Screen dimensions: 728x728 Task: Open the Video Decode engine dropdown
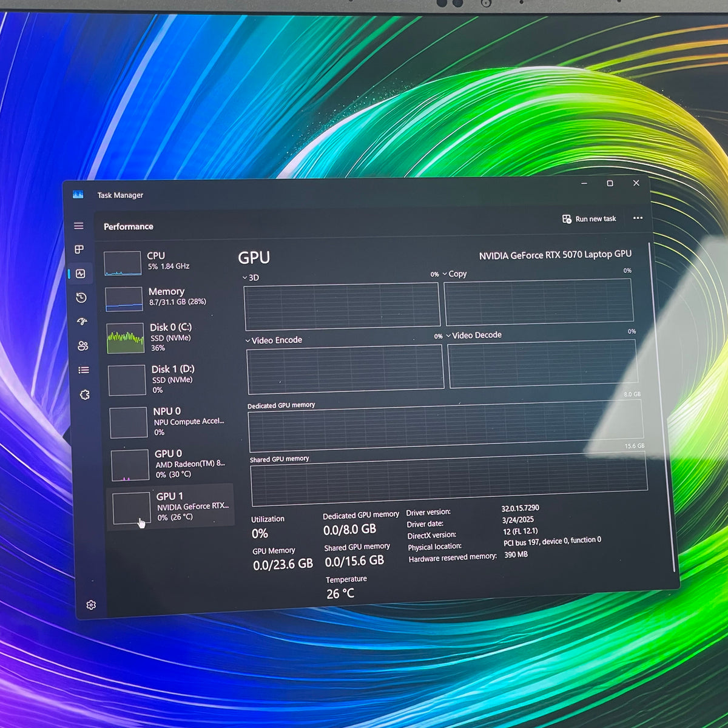click(474, 335)
